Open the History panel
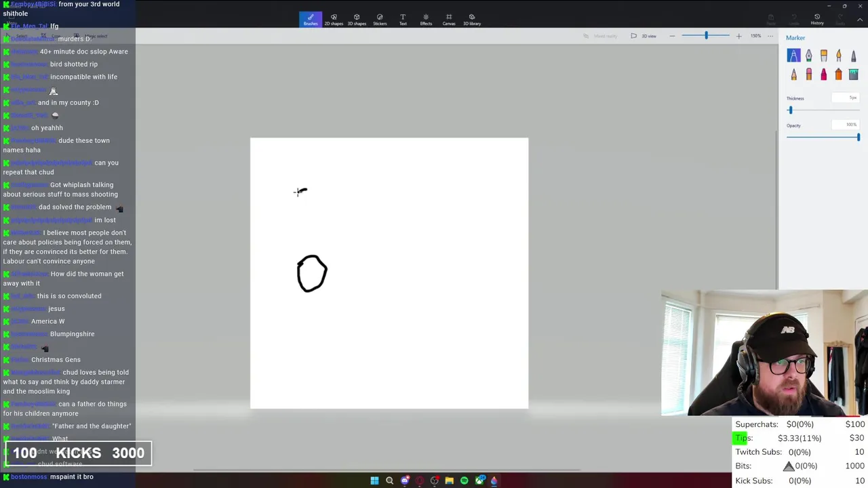This screenshot has height=488, width=868. click(817, 20)
